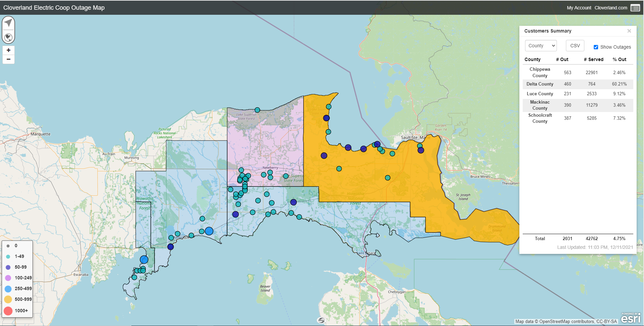Click the purple 100-249 legend dot
644x326 pixels.
coord(8,278)
